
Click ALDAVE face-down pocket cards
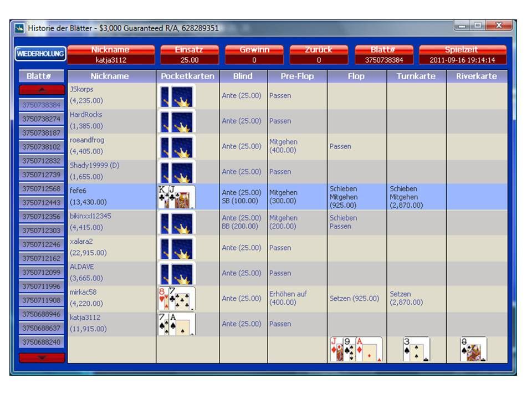(x=177, y=273)
